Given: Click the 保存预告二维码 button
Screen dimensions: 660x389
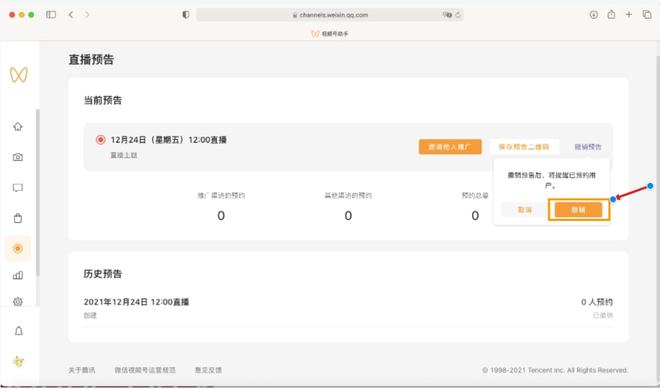Looking at the screenshot, I should click(524, 147).
